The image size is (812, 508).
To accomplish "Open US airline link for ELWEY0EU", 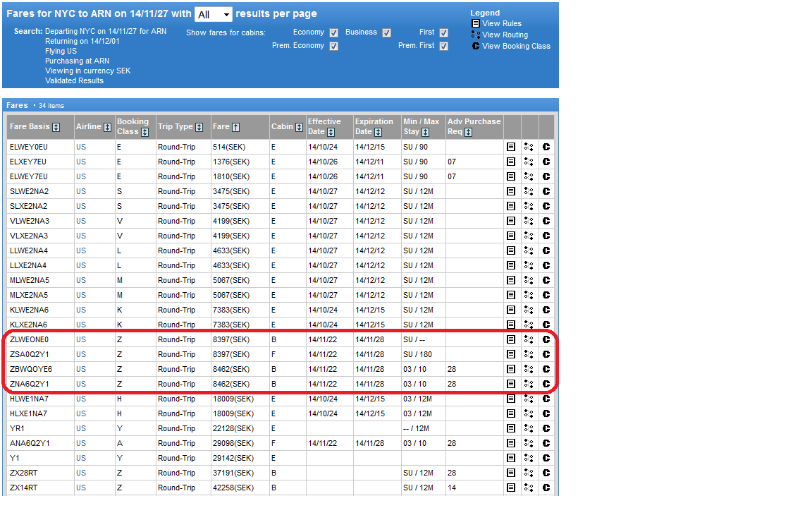I will [81, 147].
